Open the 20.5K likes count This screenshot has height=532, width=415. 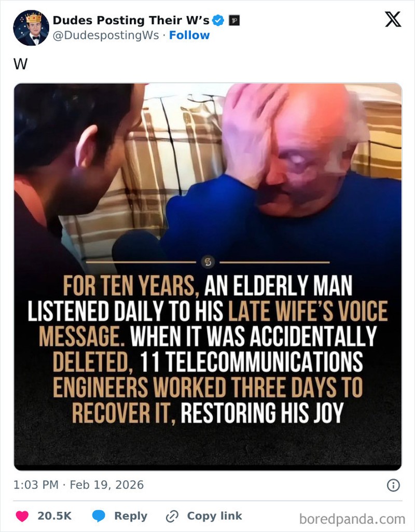[x=54, y=516]
